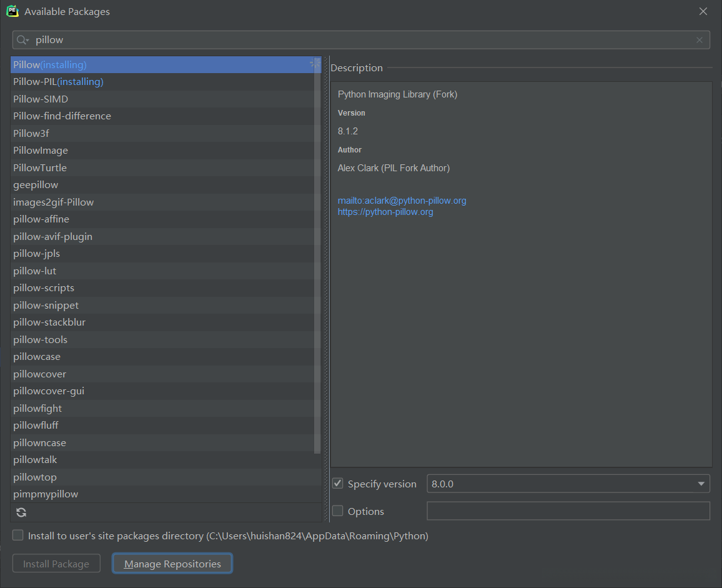Select the Pillow (installing) package
722x588 pixels.
166,64
